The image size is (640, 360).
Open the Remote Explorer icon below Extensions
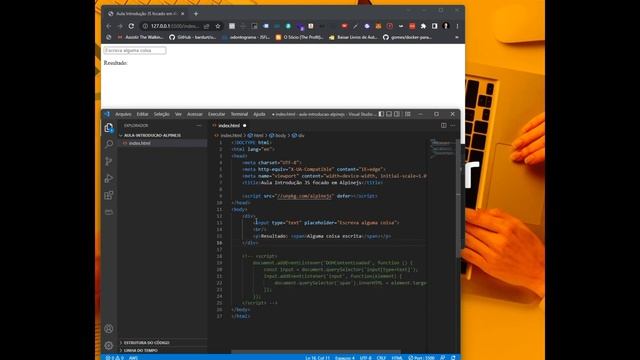(109, 212)
